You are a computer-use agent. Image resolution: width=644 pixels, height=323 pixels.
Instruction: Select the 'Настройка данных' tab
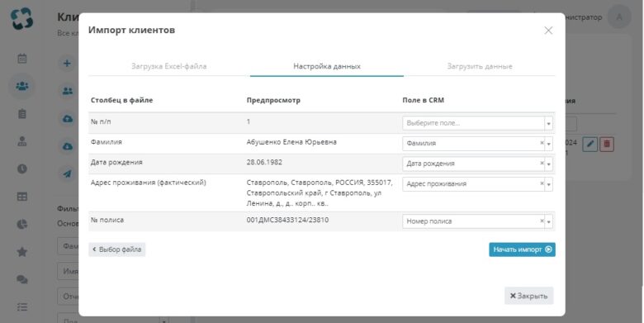[x=327, y=66]
